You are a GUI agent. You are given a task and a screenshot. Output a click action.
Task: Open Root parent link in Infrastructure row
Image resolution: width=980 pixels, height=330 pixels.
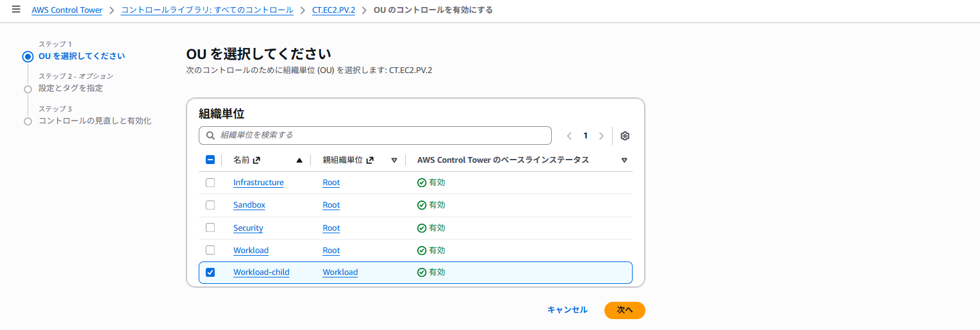[x=331, y=183]
